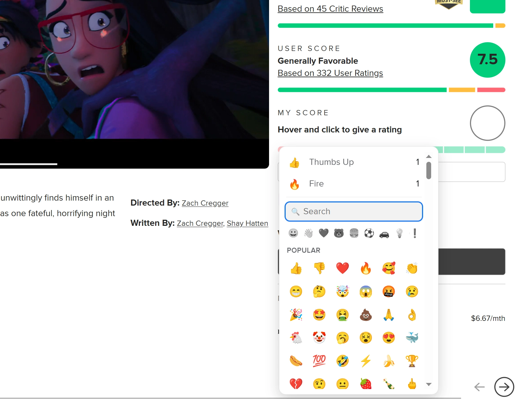Pick the screaming face emoji

[366, 291]
